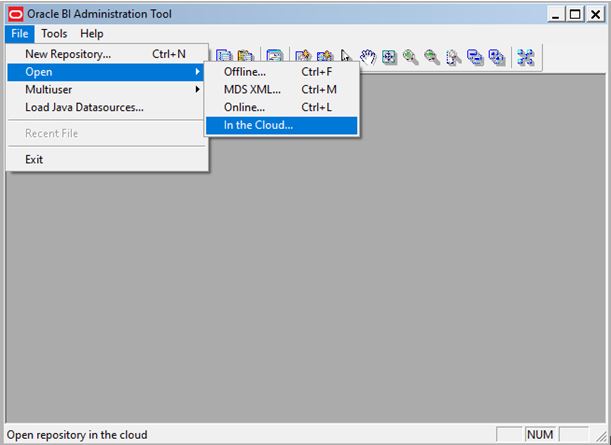Minimize the Administration Tool window

[x=555, y=14]
